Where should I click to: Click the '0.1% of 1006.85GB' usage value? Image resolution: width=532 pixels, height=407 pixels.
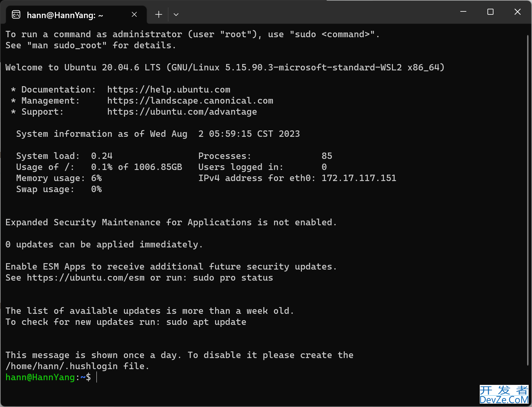pos(137,167)
